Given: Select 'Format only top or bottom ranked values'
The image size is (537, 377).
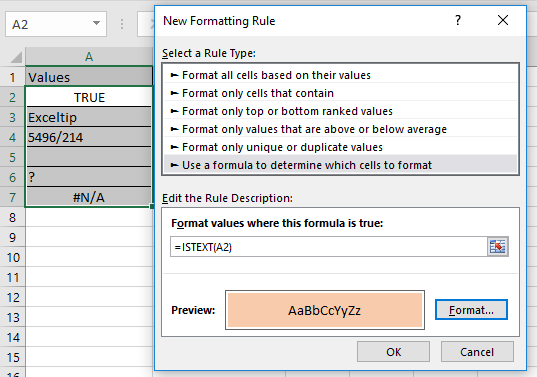Looking at the screenshot, I should pos(340,111).
